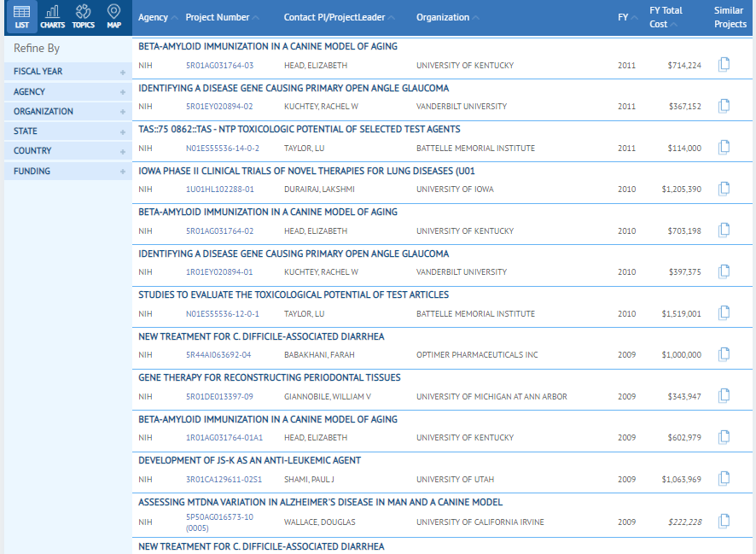Open project number 5R01EY020894-02

[x=219, y=107]
